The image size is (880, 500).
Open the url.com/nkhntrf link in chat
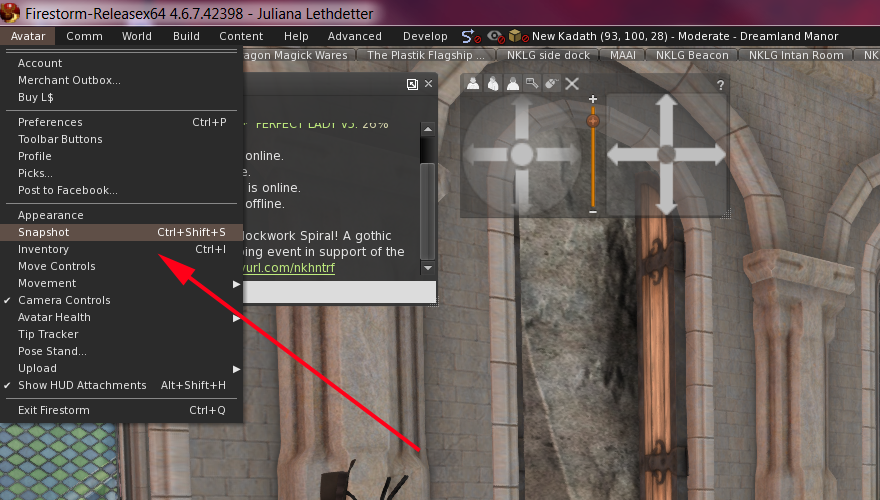288,268
